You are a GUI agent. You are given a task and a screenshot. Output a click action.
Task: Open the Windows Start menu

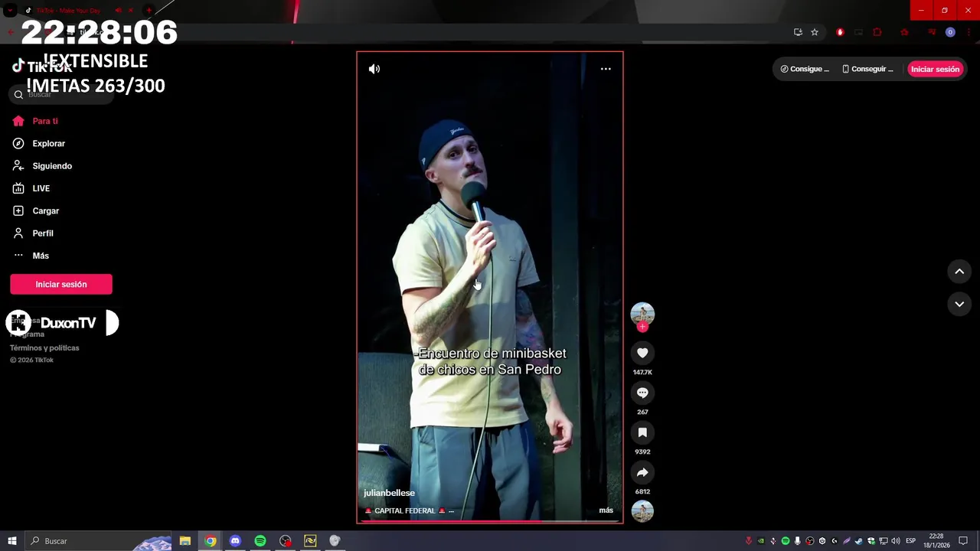(12, 541)
